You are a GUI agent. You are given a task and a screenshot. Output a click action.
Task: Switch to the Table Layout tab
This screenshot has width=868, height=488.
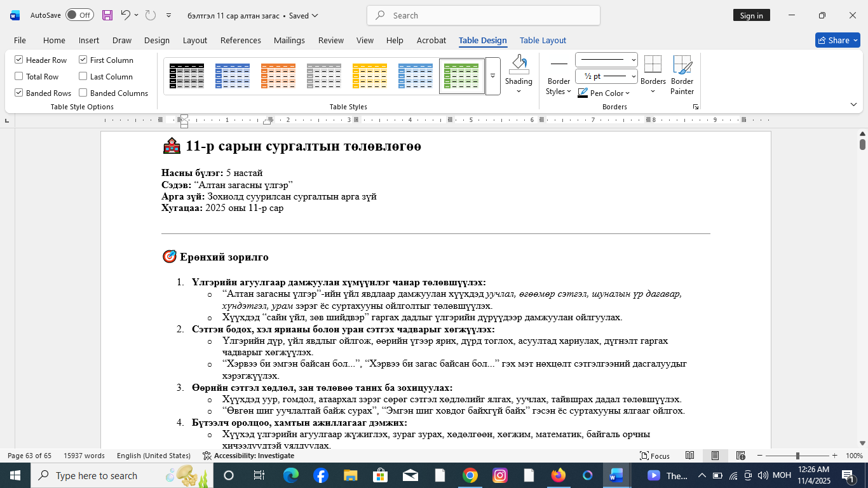point(543,40)
